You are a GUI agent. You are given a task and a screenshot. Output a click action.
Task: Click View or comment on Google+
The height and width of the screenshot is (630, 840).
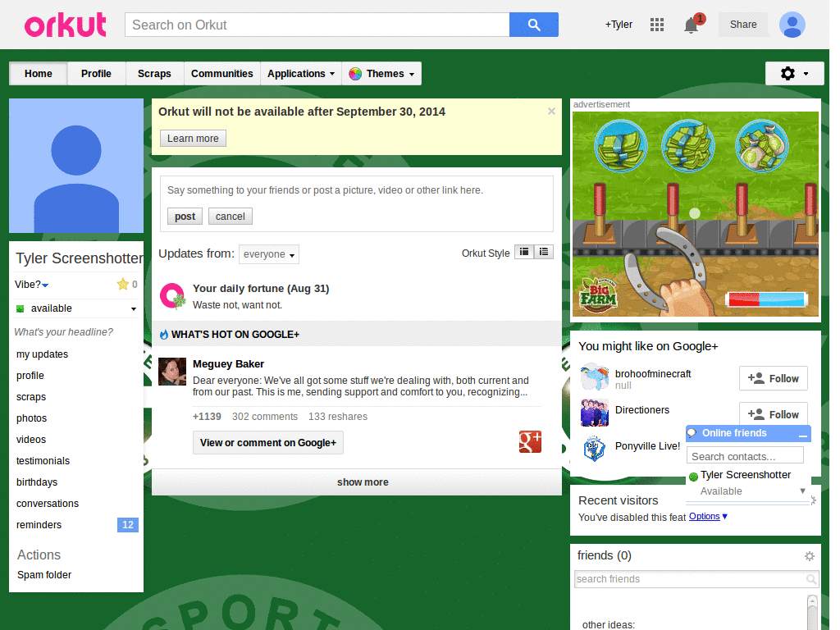coord(268,442)
